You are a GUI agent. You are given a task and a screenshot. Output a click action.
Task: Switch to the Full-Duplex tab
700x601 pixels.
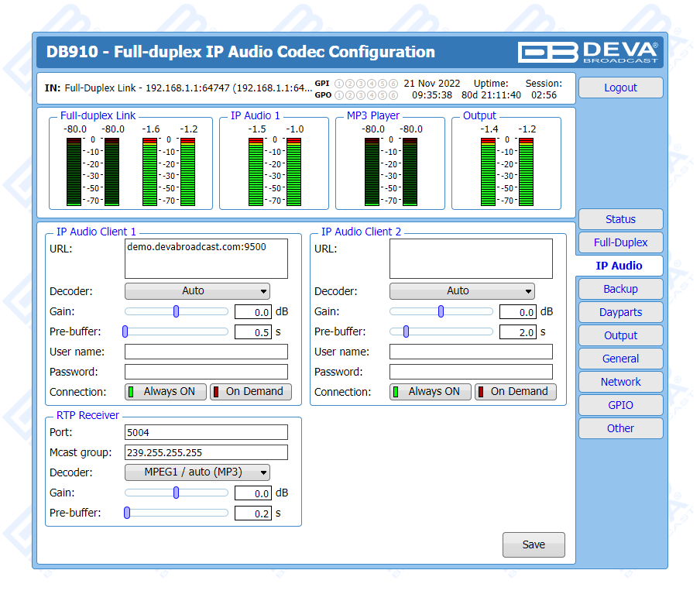click(x=620, y=242)
